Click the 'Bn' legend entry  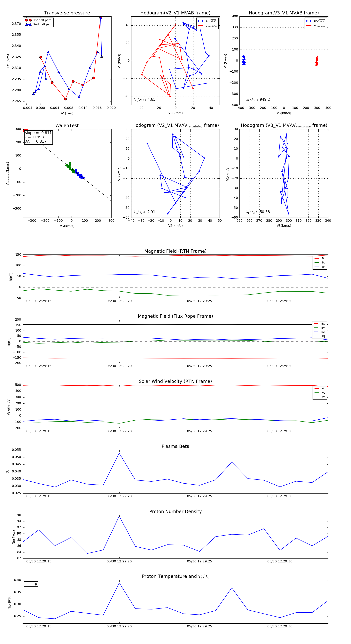pyautogui.click(x=320, y=267)
